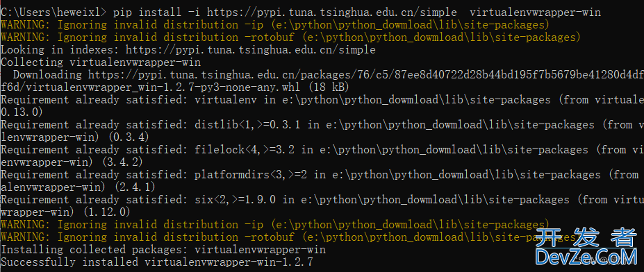The image size is (644, 272).
Task: Click the 'distlib<1,>=0.3.1' requirement line
Action: (322, 125)
